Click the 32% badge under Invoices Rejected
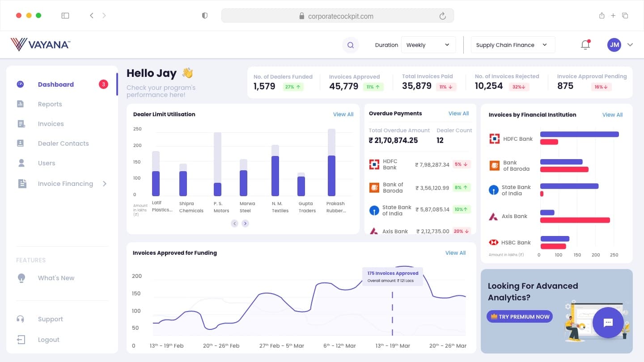 [519, 87]
